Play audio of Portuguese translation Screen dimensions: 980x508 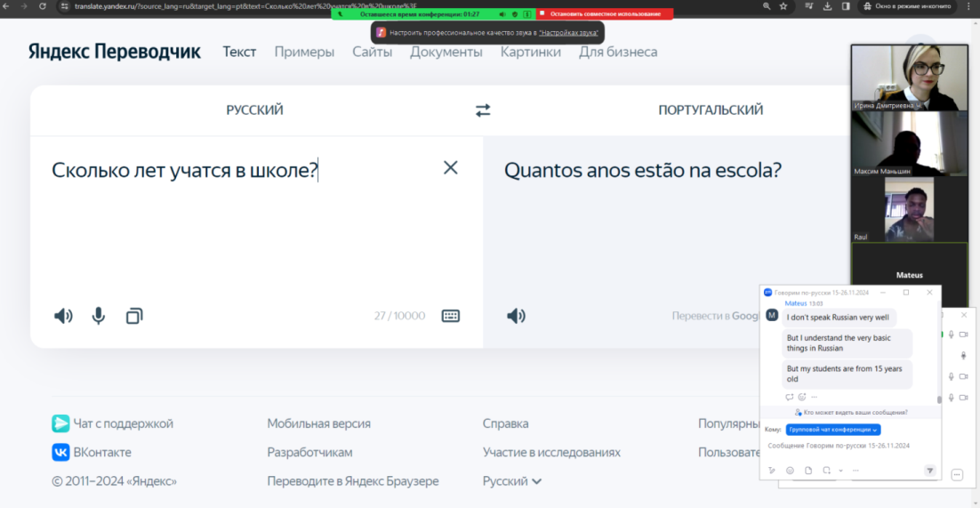click(x=516, y=316)
